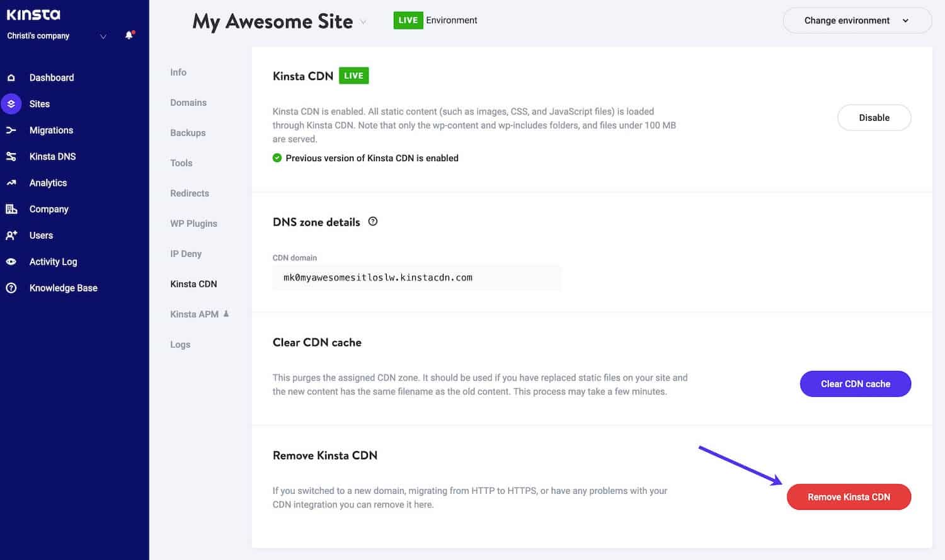945x560 pixels.
Task: Click the CDN domain field
Action: [416, 278]
